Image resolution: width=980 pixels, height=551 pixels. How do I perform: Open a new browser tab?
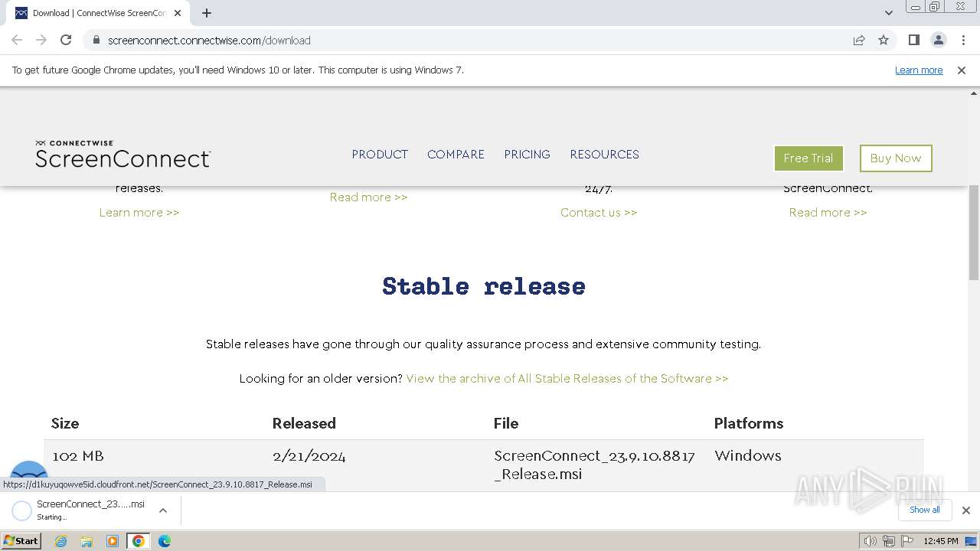click(207, 13)
